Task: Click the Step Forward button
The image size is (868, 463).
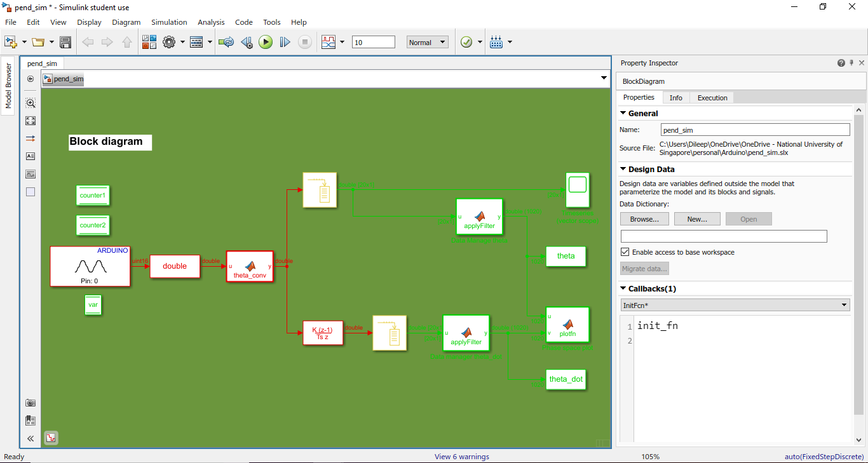Action: click(285, 42)
